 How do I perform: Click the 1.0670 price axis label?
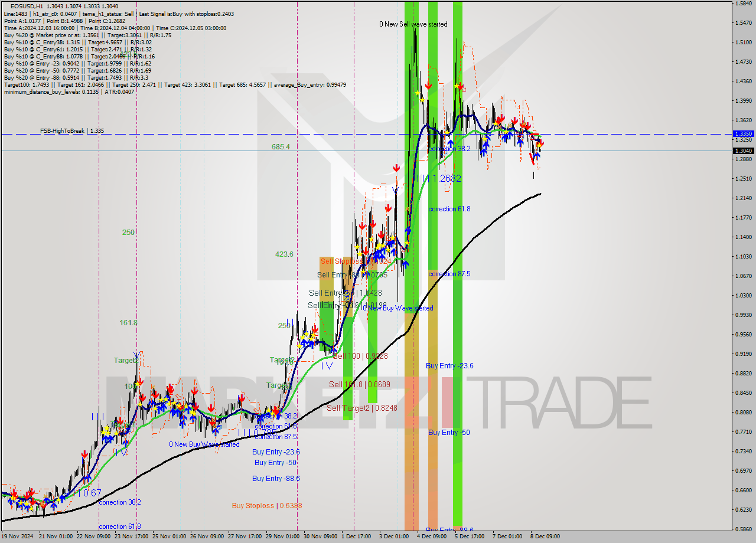click(x=743, y=276)
